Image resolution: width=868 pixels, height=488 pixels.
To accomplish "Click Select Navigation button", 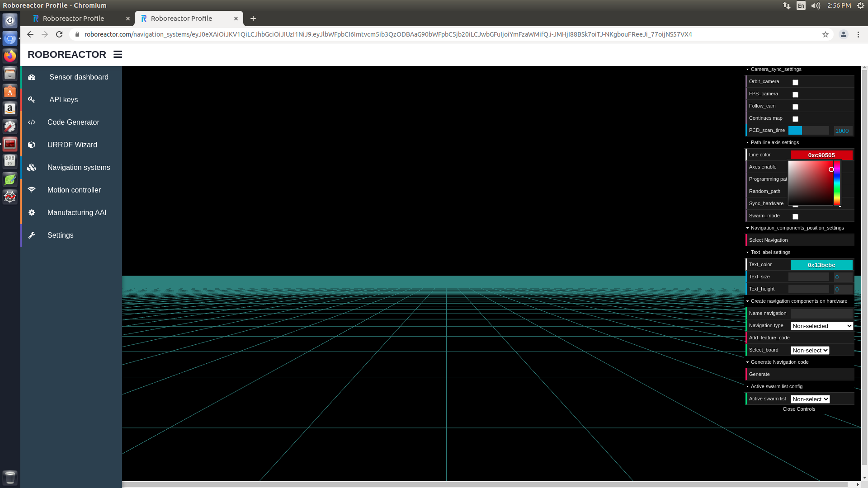I will point(799,240).
